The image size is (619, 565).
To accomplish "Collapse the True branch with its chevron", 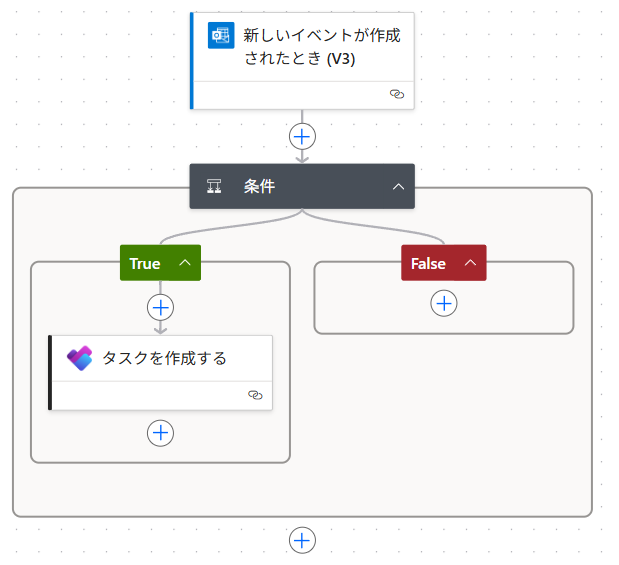I will tap(185, 263).
